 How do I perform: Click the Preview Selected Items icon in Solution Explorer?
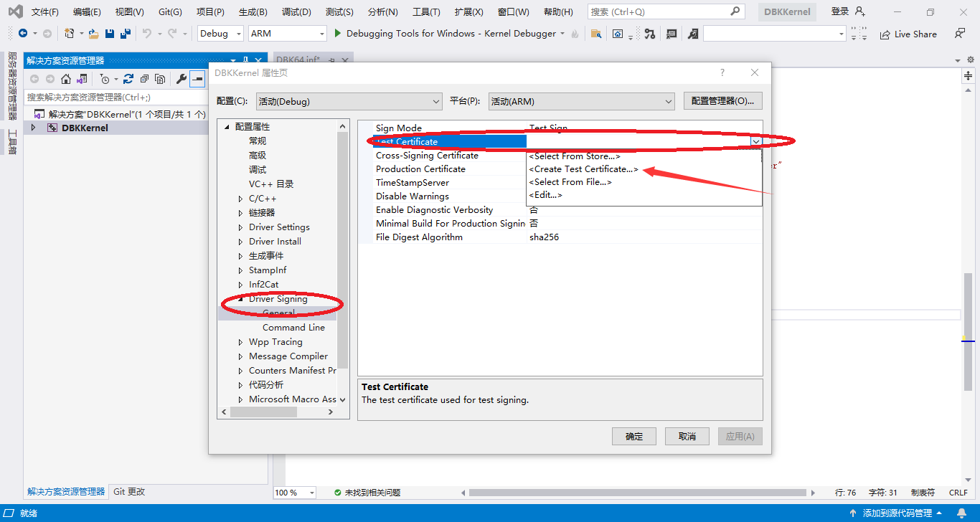pyautogui.click(x=197, y=79)
